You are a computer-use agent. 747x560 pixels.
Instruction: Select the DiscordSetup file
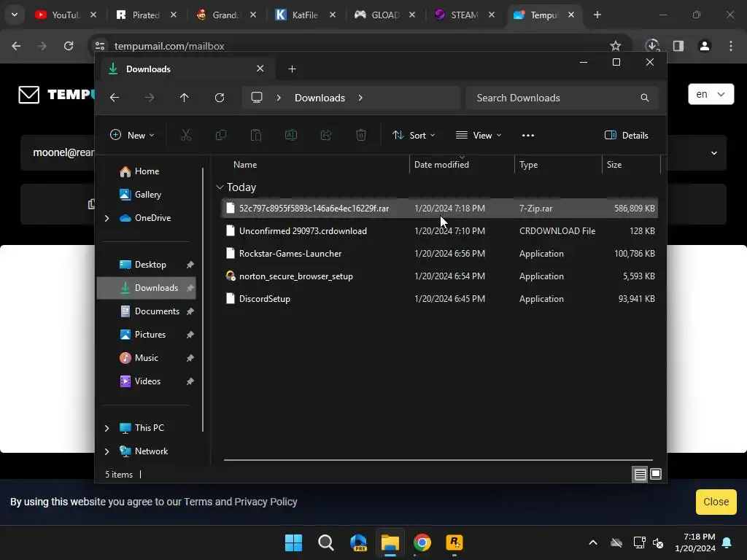pyautogui.click(x=439, y=299)
